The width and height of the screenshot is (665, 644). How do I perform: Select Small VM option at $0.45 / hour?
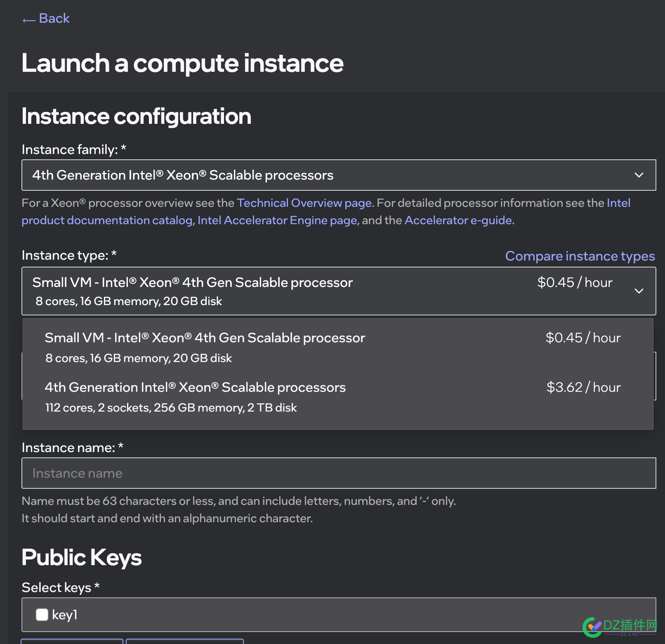338,347
